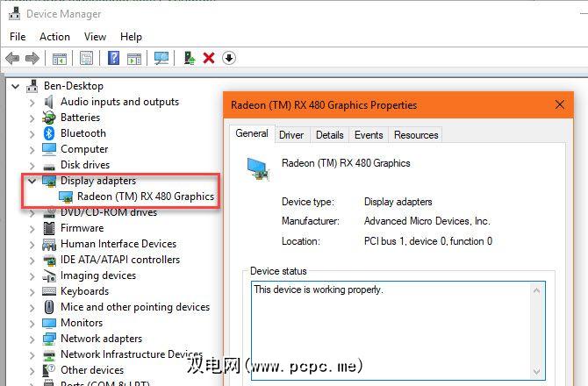Expand the Disk drives node chevron
588x386 pixels.
(32, 165)
